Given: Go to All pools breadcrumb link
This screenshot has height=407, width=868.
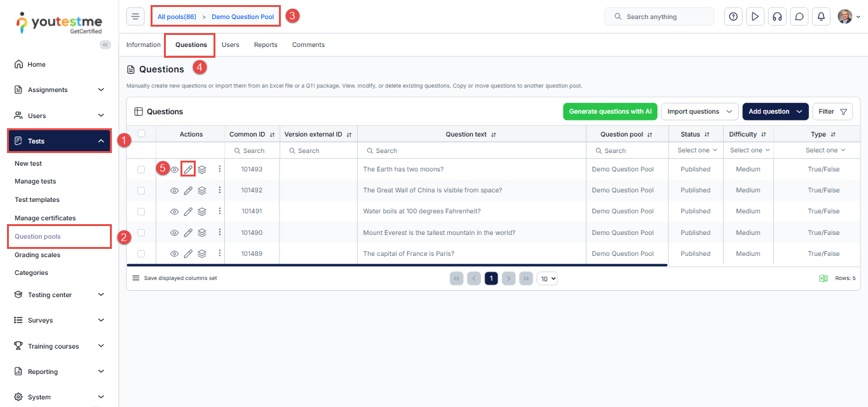Looking at the screenshot, I should click(x=177, y=17).
